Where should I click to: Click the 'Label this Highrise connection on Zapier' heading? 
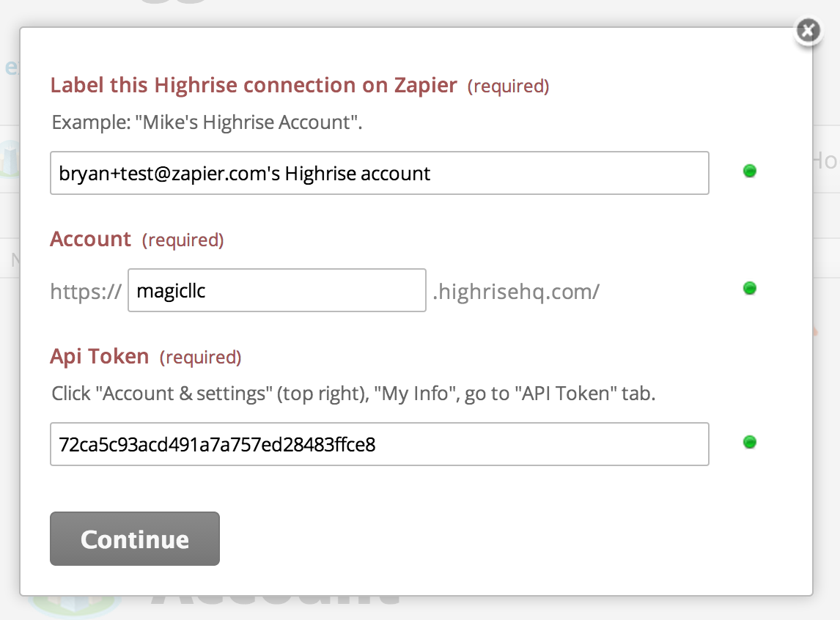point(254,85)
